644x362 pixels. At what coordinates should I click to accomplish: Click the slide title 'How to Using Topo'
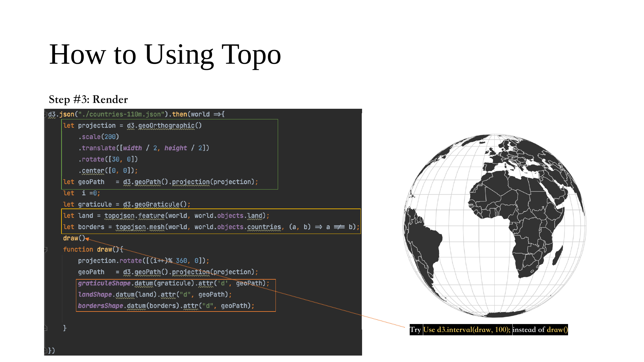pyautogui.click(x=165, y=55)
